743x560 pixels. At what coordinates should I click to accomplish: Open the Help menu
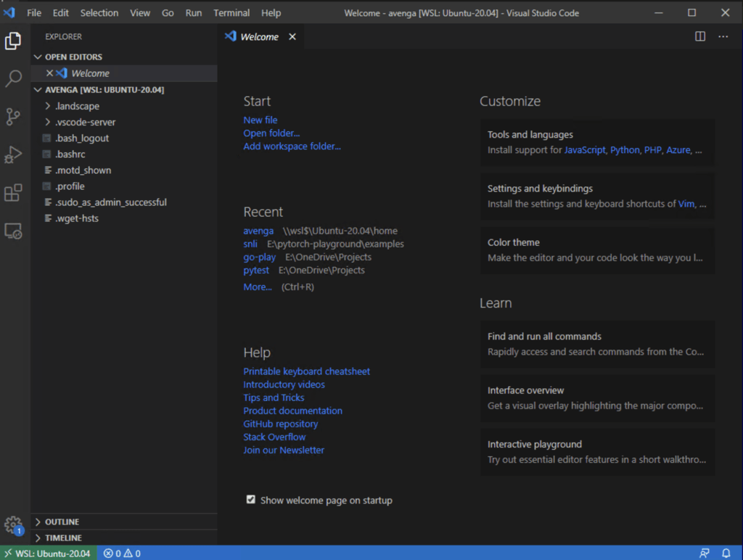(271, 13)
